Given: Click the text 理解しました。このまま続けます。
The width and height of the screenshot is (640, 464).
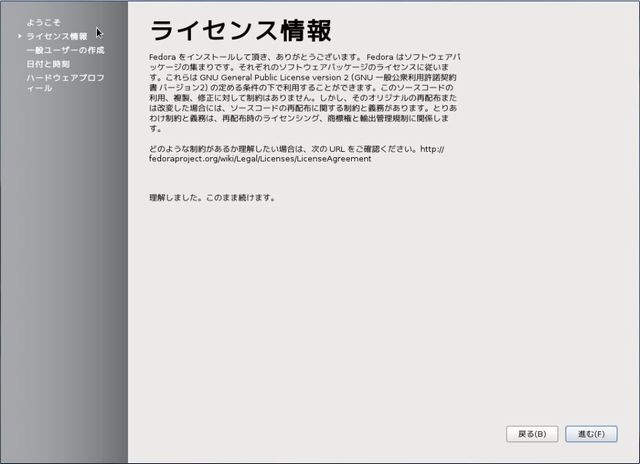Looking at the screenshot, I should point(213,198).
